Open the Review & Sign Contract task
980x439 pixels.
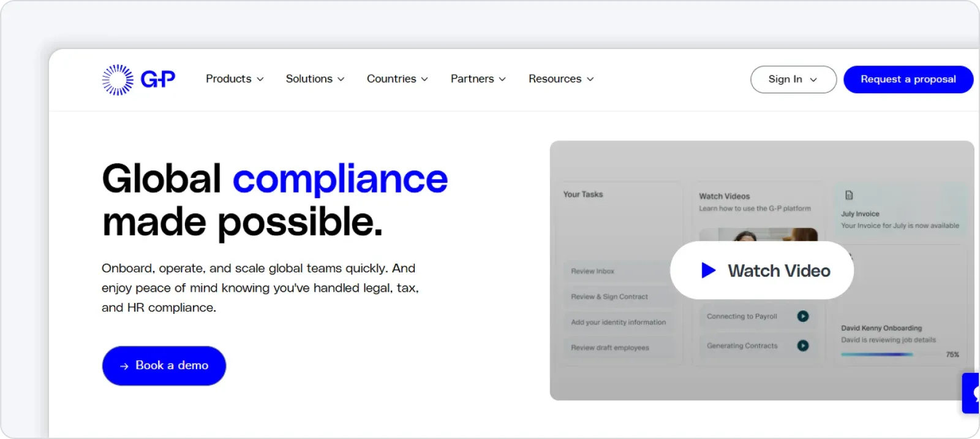click(616, 297)
